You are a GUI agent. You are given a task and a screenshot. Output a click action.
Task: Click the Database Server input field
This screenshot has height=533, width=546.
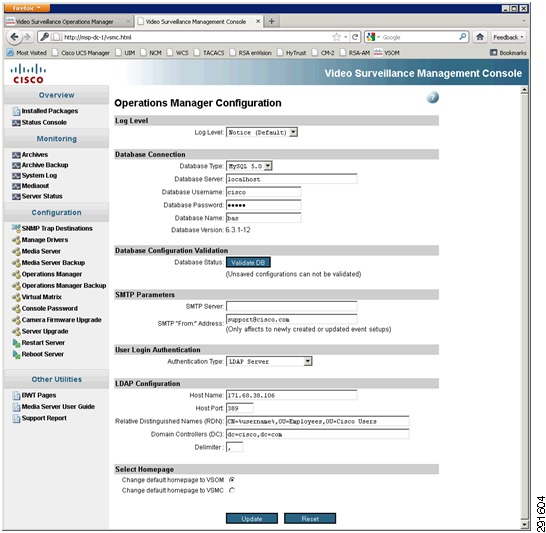tap(292, 179)
